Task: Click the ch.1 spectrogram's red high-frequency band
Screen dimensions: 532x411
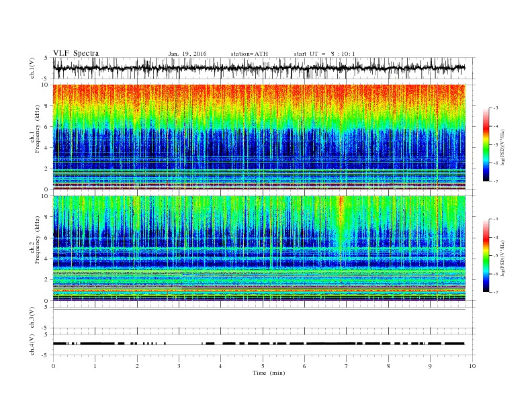Action: pyautogui.click(x=259, y=93)
